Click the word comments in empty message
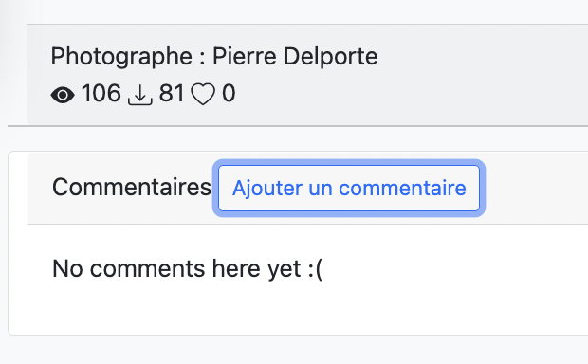The width and height of the screenshot is (588, 364). click(147, 269)
